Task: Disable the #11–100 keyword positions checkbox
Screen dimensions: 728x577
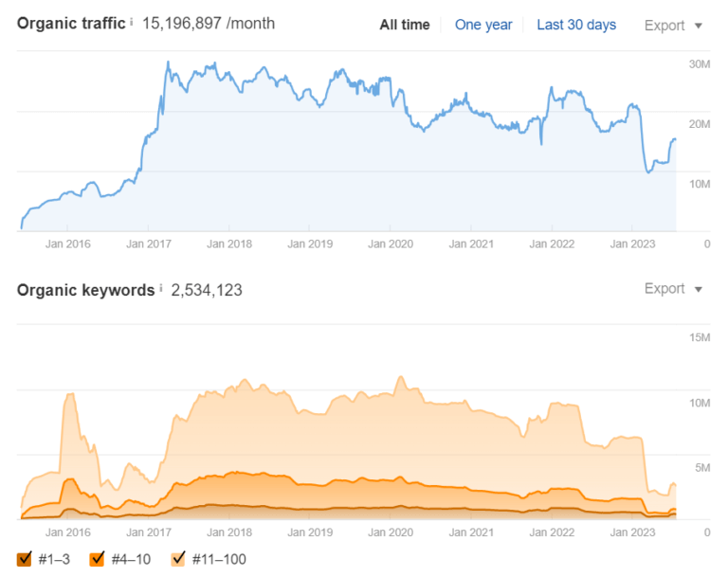Action: pyautogui.click(x=178, y=559)
